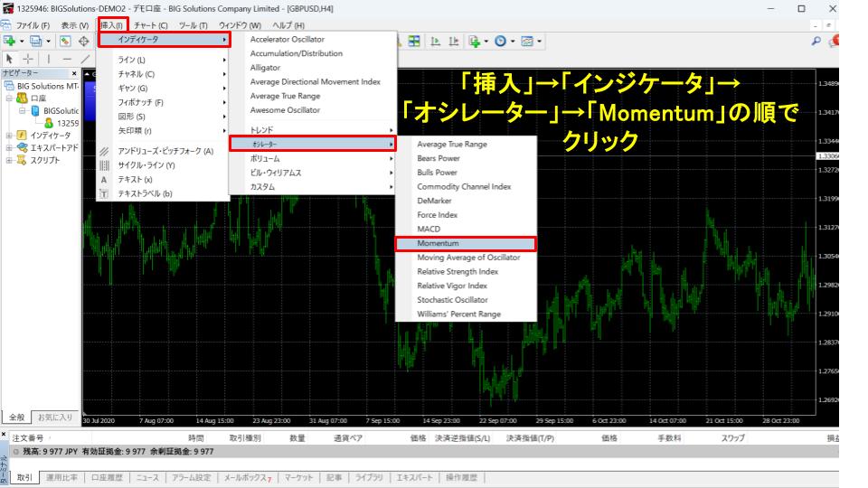Expand the インディケータ tree node
Viewport: 868px width, 488px height.
(x=8, y=136)
